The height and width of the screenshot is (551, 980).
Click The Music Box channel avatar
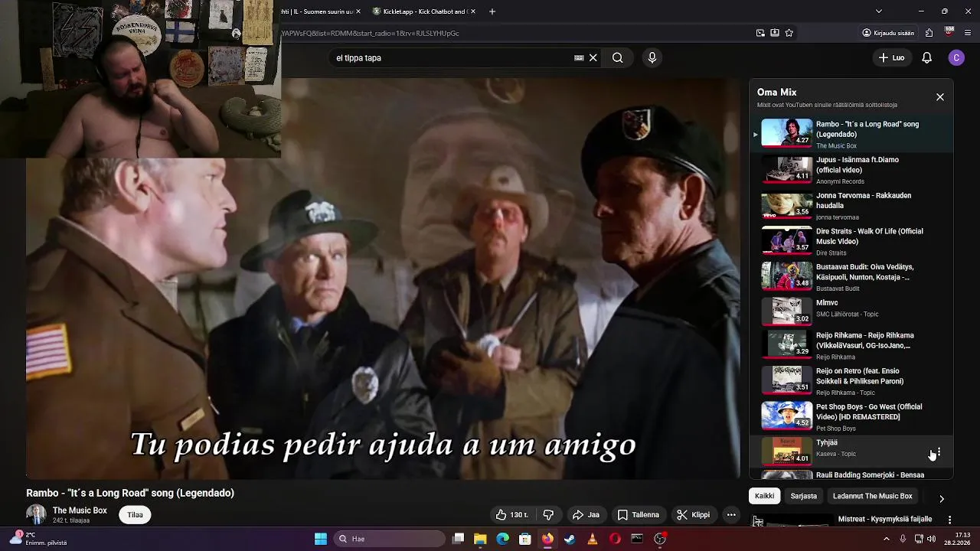(x=36, y=514)
